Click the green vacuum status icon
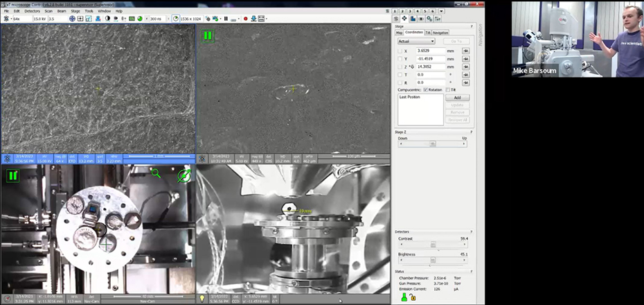The width and height of the screenshot is (644, 305). [x=404, y=297]
